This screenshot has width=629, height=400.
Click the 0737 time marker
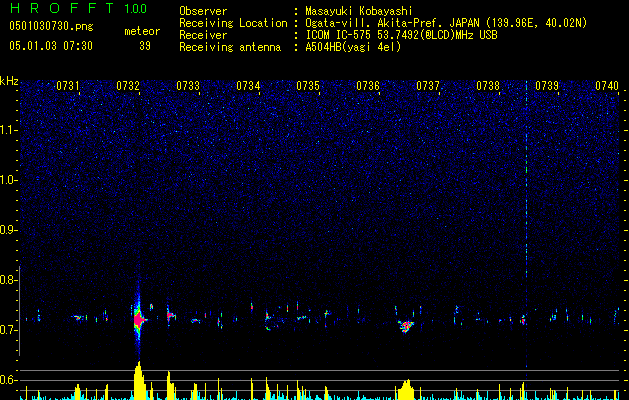(428, 85)
